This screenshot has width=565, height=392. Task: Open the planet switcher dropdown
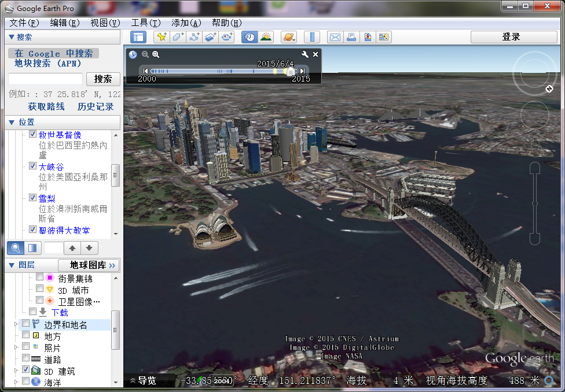(288, 37)
